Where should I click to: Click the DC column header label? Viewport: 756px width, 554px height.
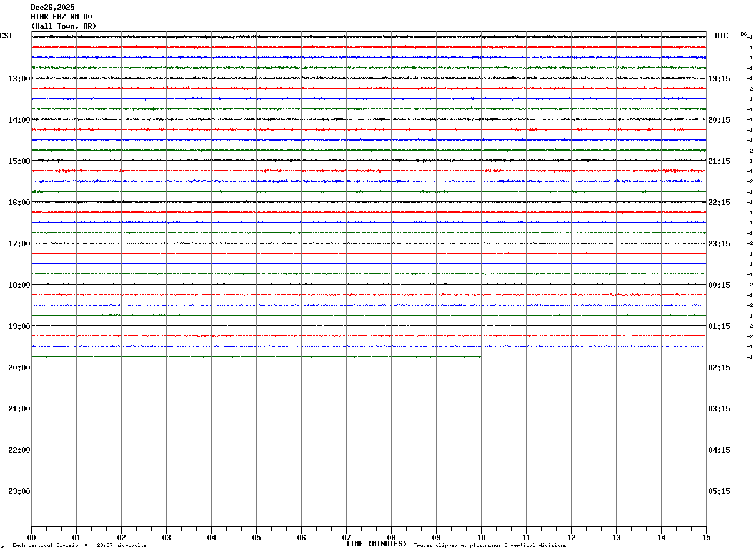coord(744,34)
